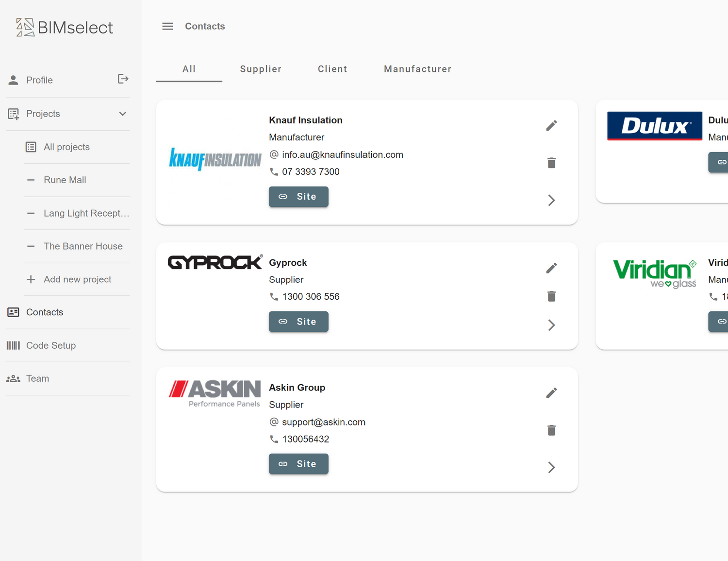Switch to the Supplier tab
The image size is (728, 561).
tap(261, 69)
